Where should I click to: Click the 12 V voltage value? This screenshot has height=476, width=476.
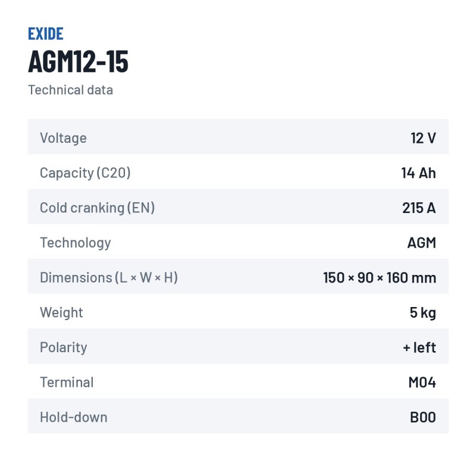click(424, 138)
